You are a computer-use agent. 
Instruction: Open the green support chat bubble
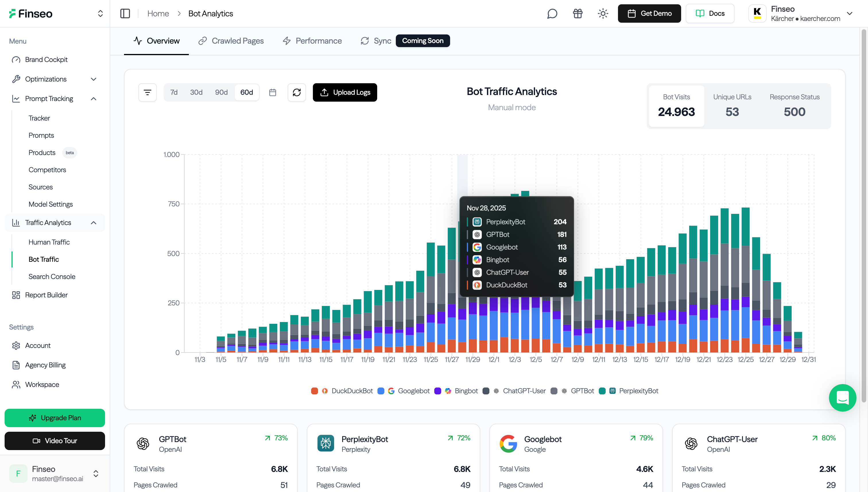(x=842, y=398)
